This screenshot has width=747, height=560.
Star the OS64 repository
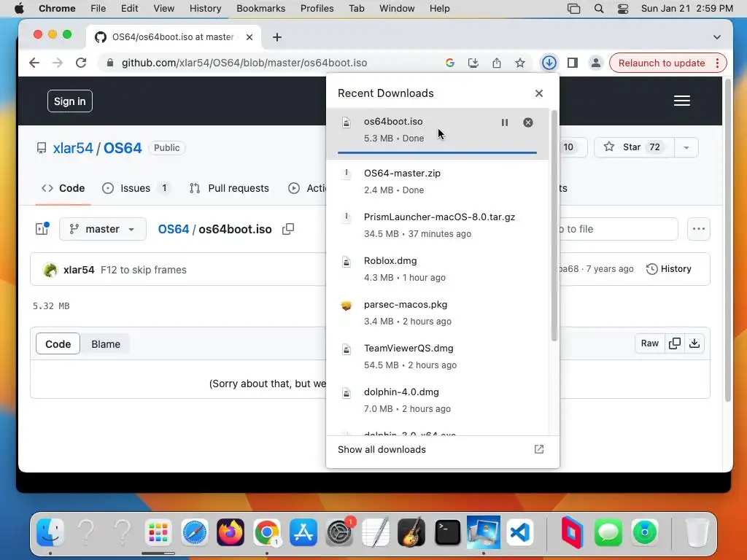pyautogui.click(x=635, y=147)
